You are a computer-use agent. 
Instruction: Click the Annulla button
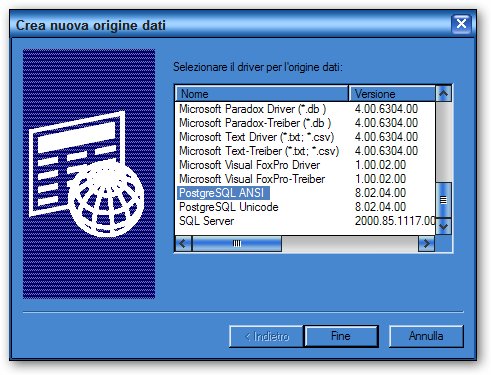[426, 336]
